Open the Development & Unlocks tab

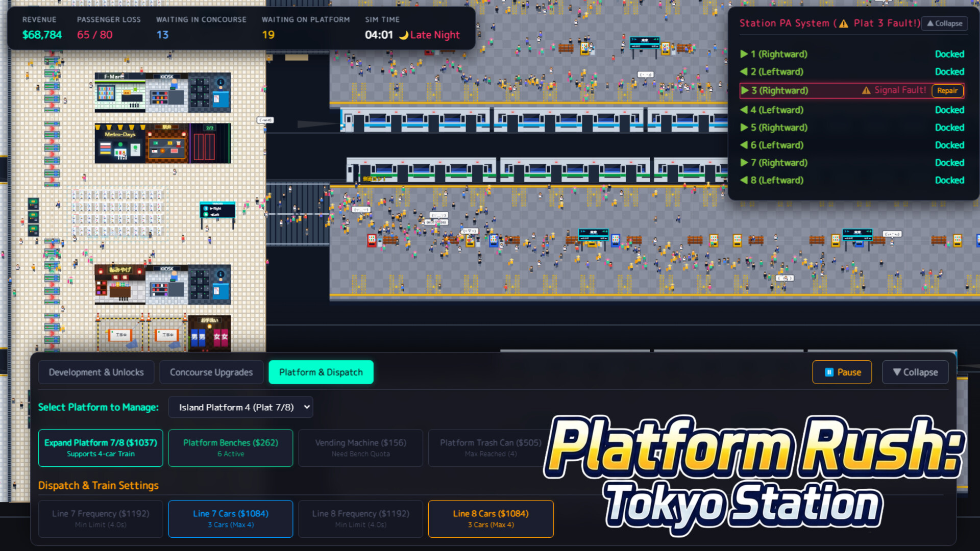96,372
